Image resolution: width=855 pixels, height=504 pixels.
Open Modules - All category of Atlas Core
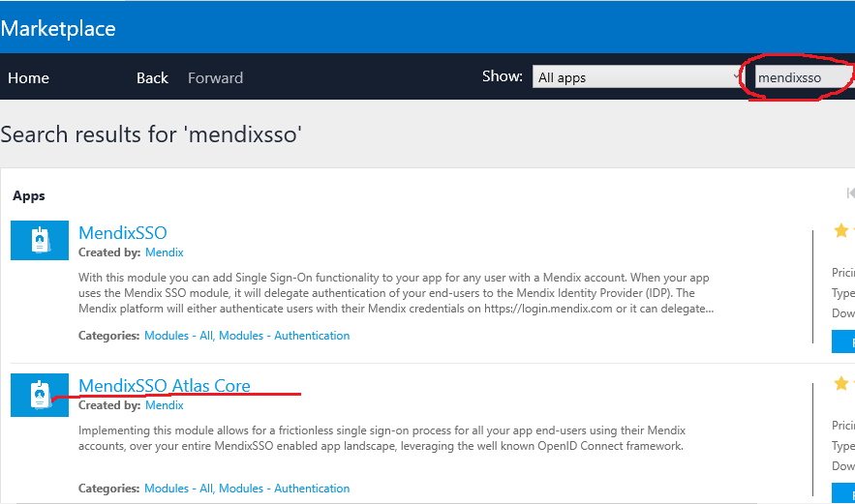coord(179,489)
